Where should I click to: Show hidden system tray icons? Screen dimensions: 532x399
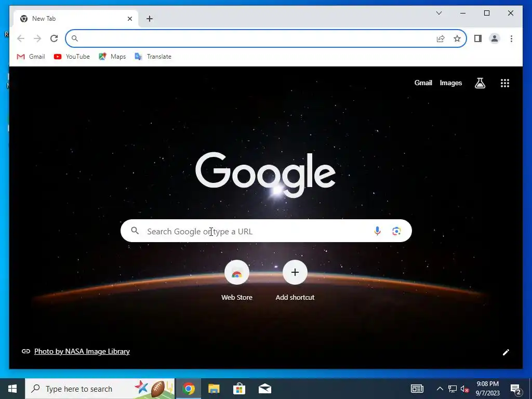(x=440, y=389)
